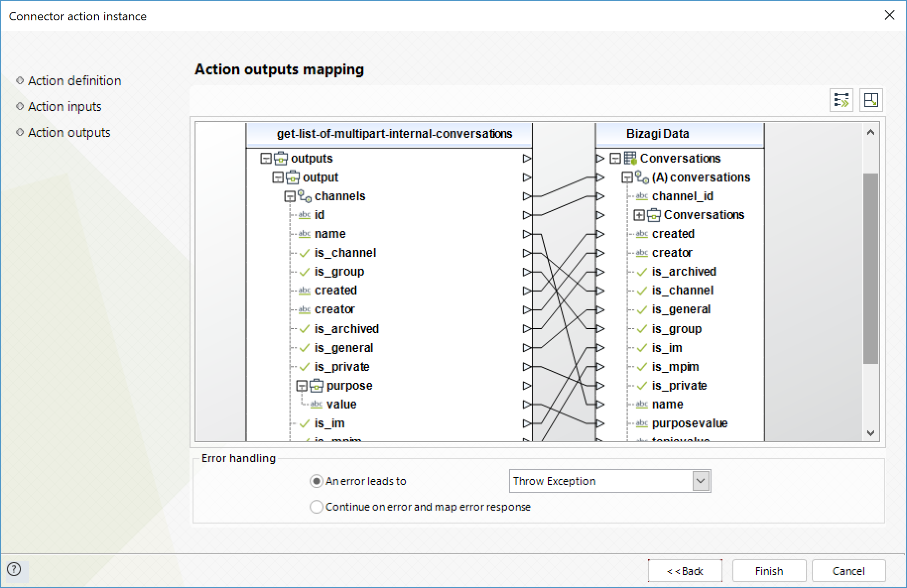Select is_group in Bizagi Data

click(x=677, y=329)
